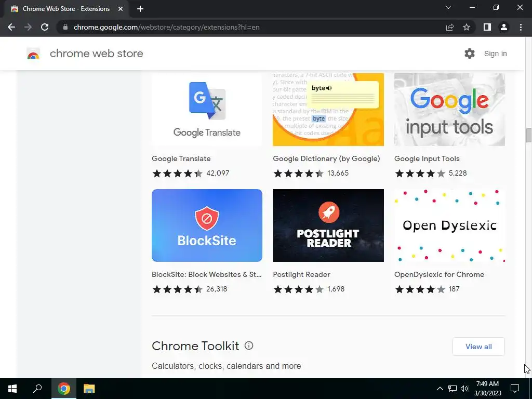Click View all for Chrome Toolkit
532x399 pixels.
click(x=478, y=347)
